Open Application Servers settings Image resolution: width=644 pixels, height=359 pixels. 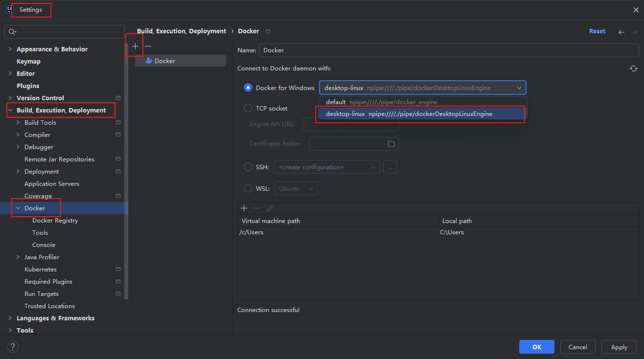[52, 183]
